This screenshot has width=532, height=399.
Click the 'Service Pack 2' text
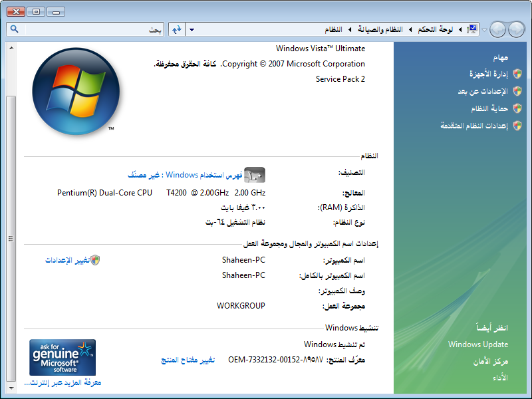click(x=340, y=79)
